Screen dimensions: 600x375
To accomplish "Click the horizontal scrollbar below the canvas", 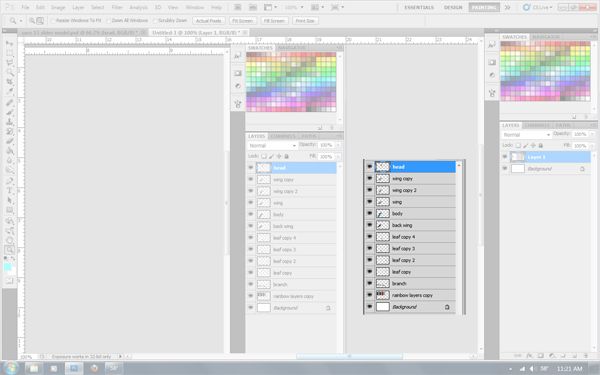I will [349, 356].
